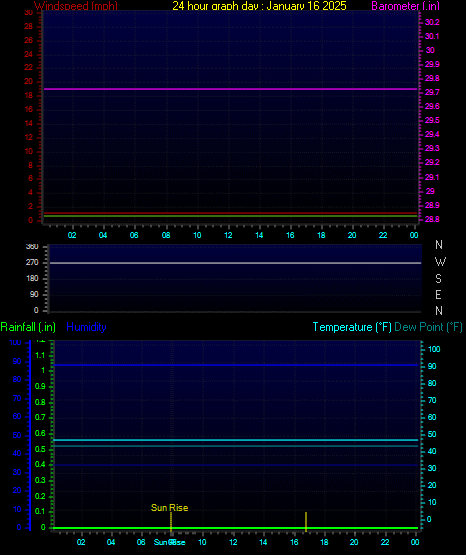Screen dimensions: 466x555
Task: Click the S compass label
Action: pos(438,279)
